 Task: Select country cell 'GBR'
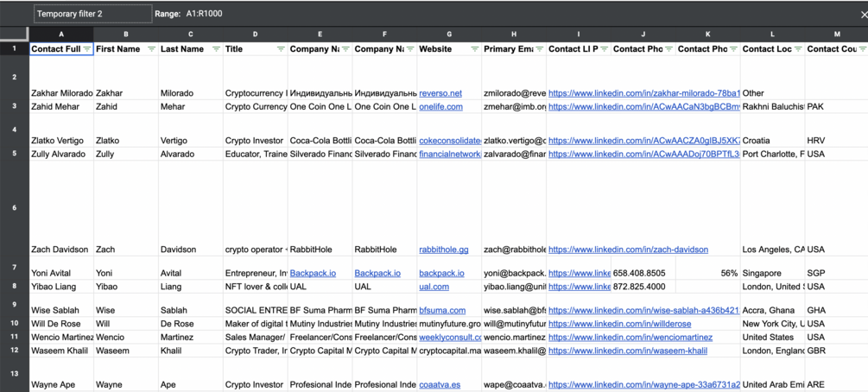(x=836, y=350)
